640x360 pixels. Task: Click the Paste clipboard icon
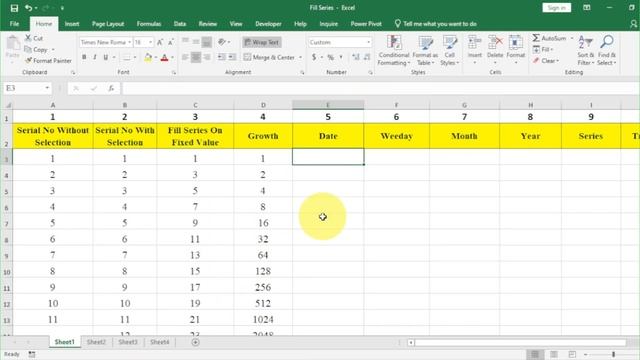(x=13, y=43)
